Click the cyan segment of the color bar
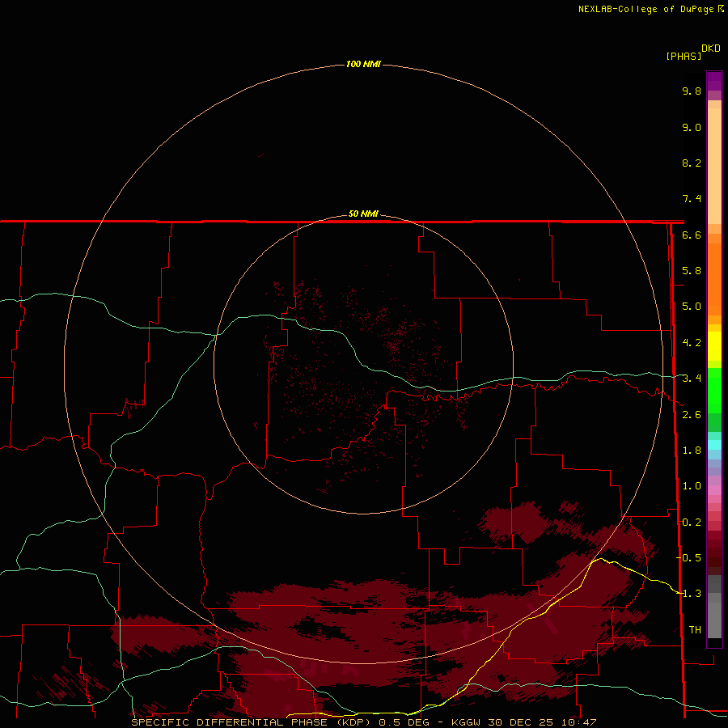 pos(714,445)
